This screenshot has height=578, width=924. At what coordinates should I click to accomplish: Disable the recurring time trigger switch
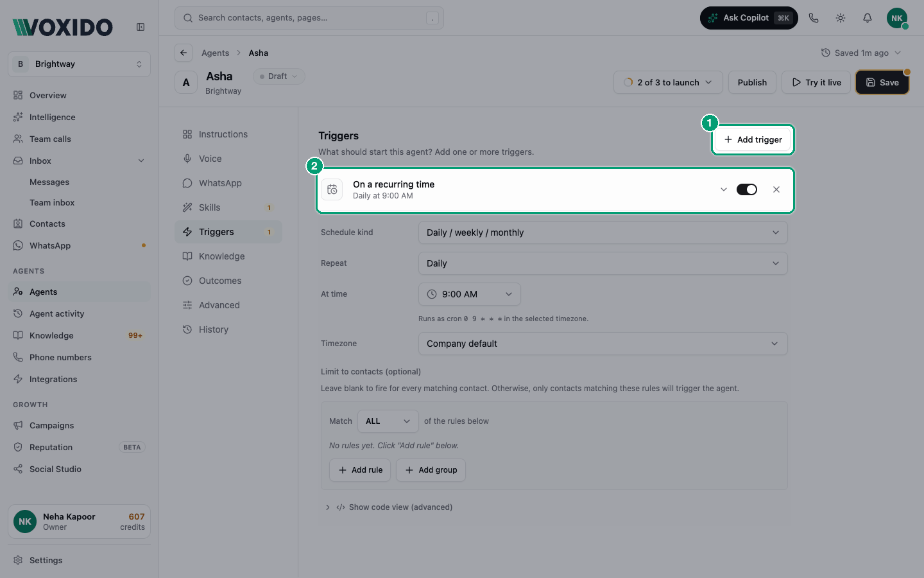[747, 189]
